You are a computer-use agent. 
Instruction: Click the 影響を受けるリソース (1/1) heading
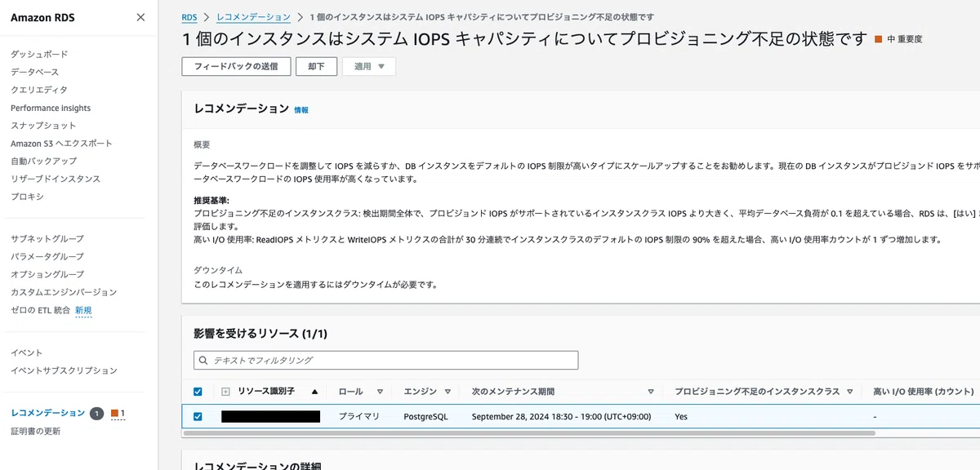pyautogui.click(x=261, y=334)
